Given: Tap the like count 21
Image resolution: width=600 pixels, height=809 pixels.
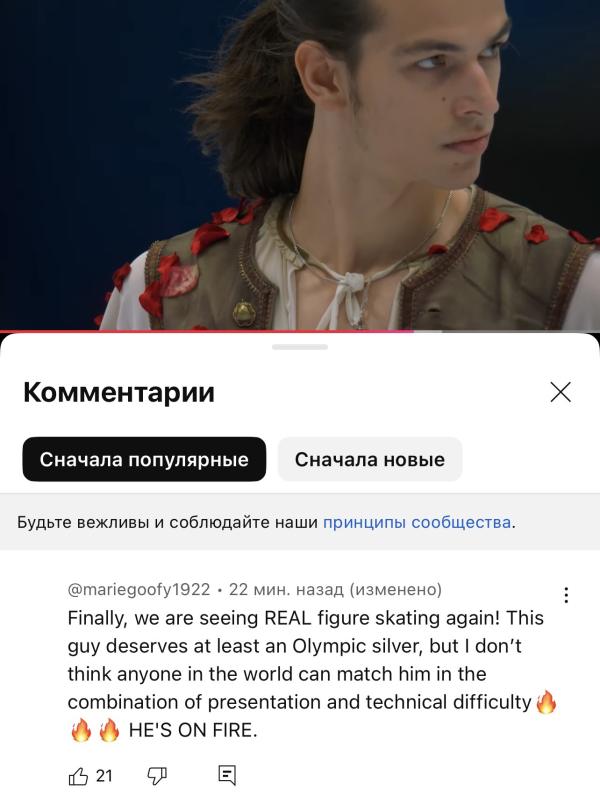Looking at the screenshot, I should click(104, 776).
